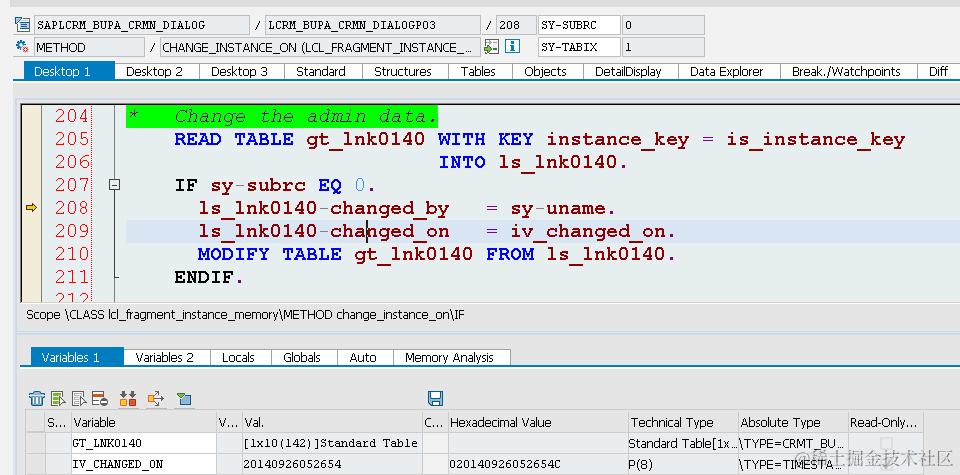This screenshot has width=960, height=475.
Task: Click the Absolute Type column header
Action: click(793, 422)
